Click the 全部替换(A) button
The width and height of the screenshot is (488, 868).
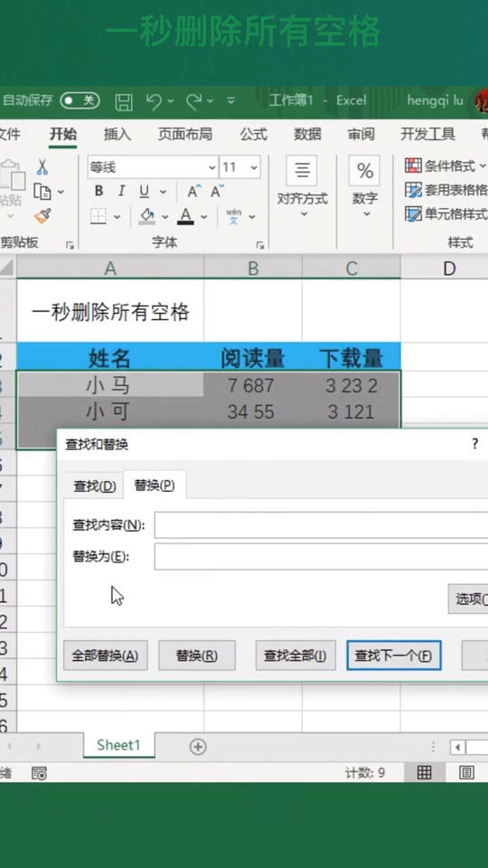pyautogui.click(x=105, y=656)
